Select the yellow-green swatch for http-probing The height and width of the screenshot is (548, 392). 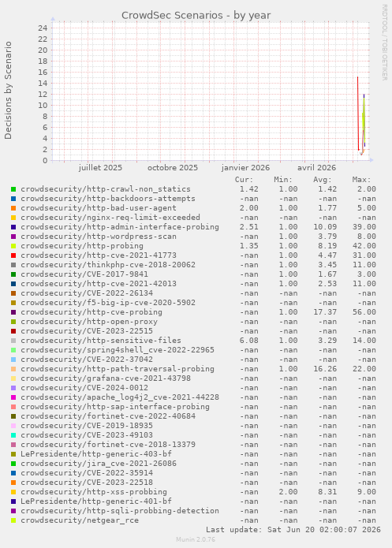point(13,246)
